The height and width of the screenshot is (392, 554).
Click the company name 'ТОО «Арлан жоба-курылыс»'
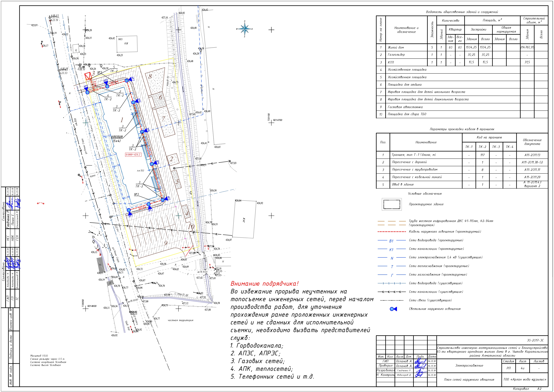tap(525, 380)
